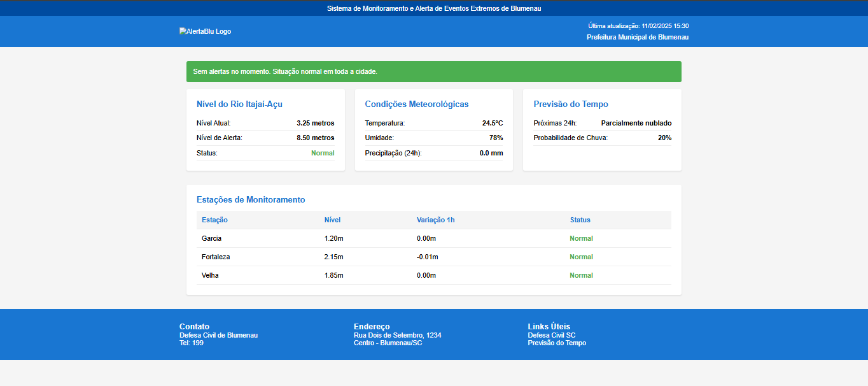Click the Precipitação (24h) label
This screenshot has height=386, width=868.
click(x=393, y=153)
